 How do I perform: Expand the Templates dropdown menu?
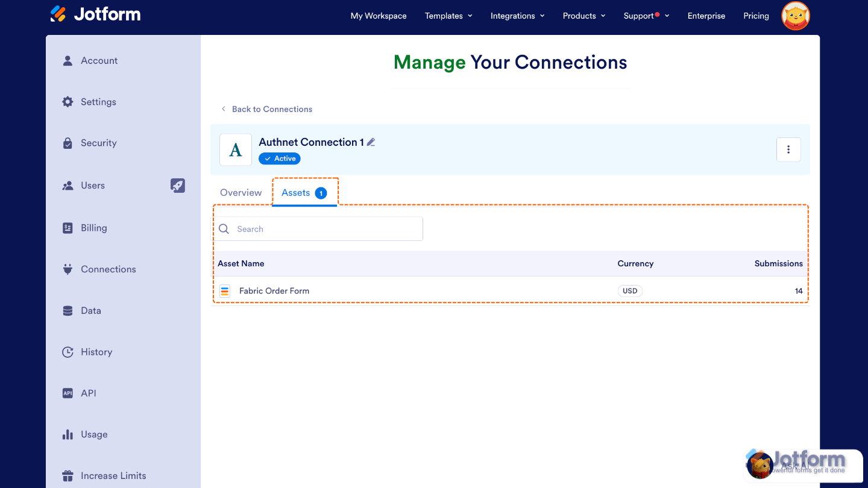tap(448, 16)
